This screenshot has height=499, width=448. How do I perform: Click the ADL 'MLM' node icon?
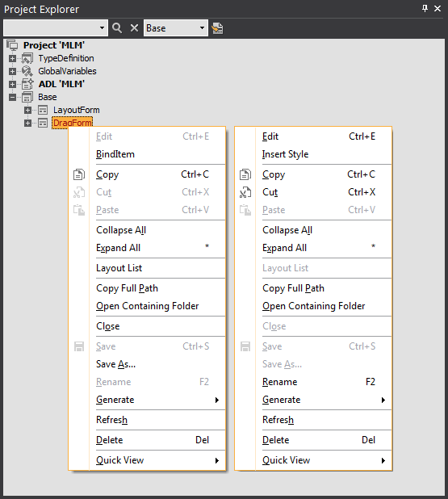[27, 84]
